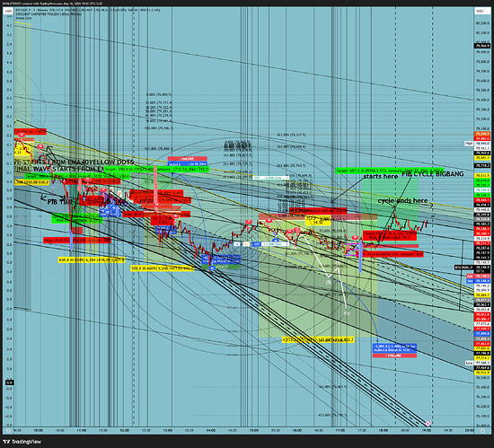
Task: Click the red FAILURE label under the blue box
Action: point(394,356)
